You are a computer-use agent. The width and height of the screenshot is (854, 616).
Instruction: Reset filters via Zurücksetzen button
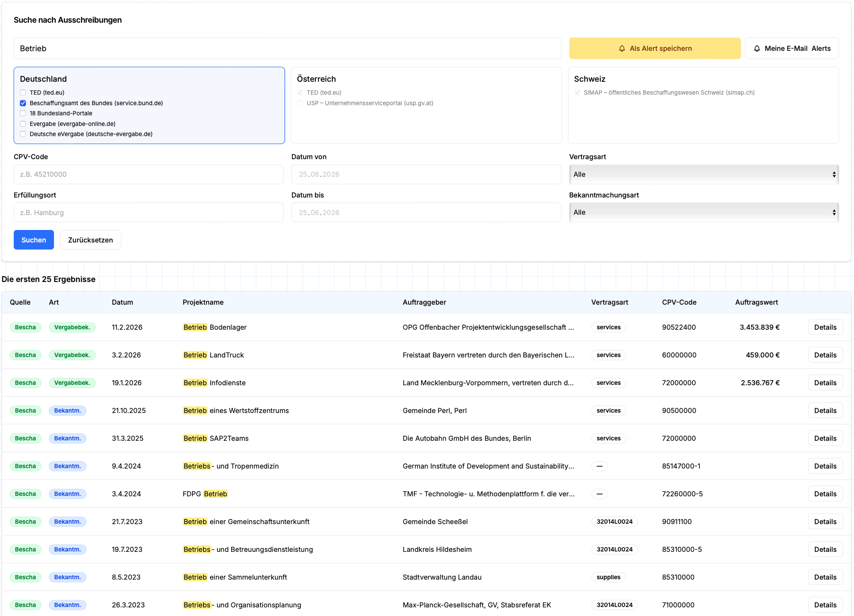tap(90, 240)
